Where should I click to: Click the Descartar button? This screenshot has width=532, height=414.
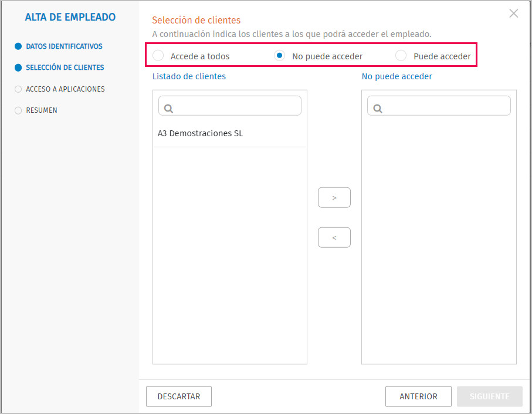tap(179, 396)
